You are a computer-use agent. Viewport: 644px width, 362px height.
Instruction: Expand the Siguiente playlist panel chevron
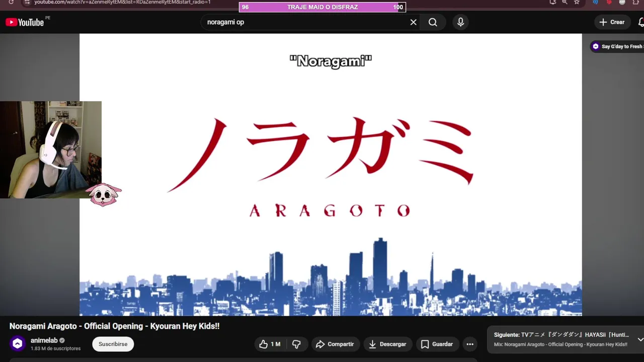(x=640, y=339)
